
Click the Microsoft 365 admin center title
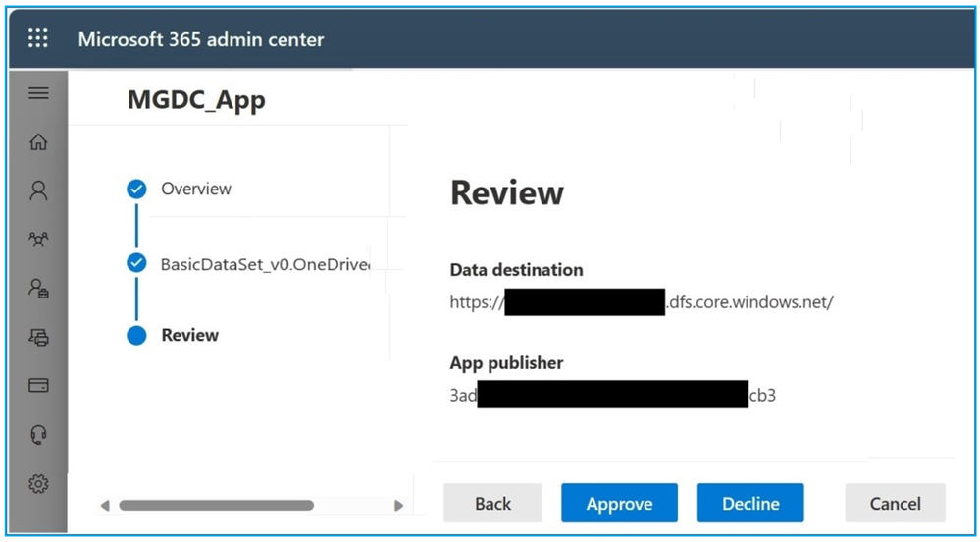click(x=201, y=39)
